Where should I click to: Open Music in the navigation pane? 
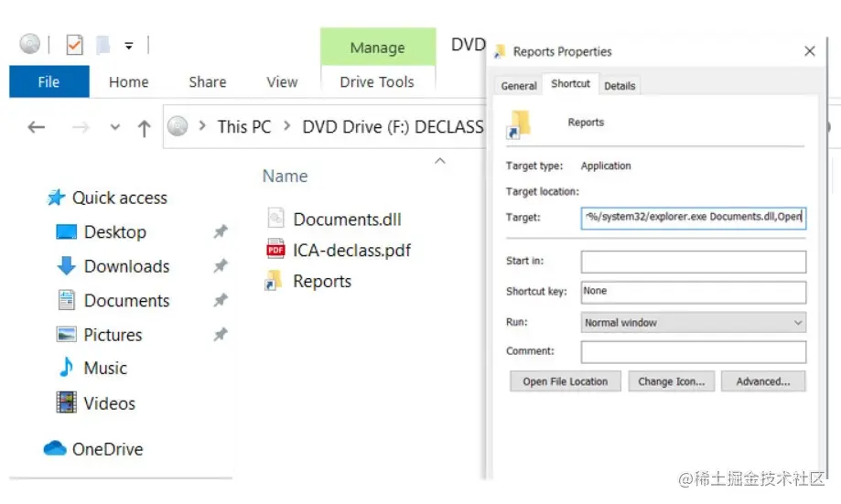point(105,369)
